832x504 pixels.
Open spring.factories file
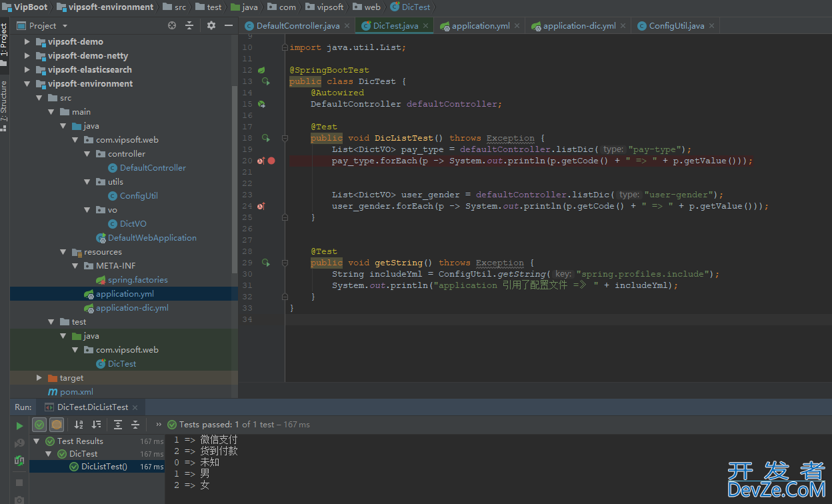pyautogui.click(x=131, y=280)
